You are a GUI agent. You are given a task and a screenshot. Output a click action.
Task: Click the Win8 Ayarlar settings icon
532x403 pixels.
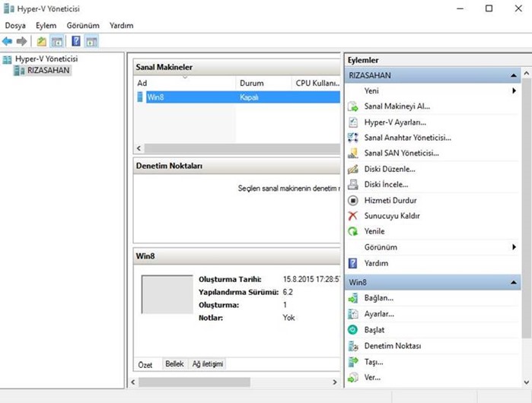pos(353,314)
